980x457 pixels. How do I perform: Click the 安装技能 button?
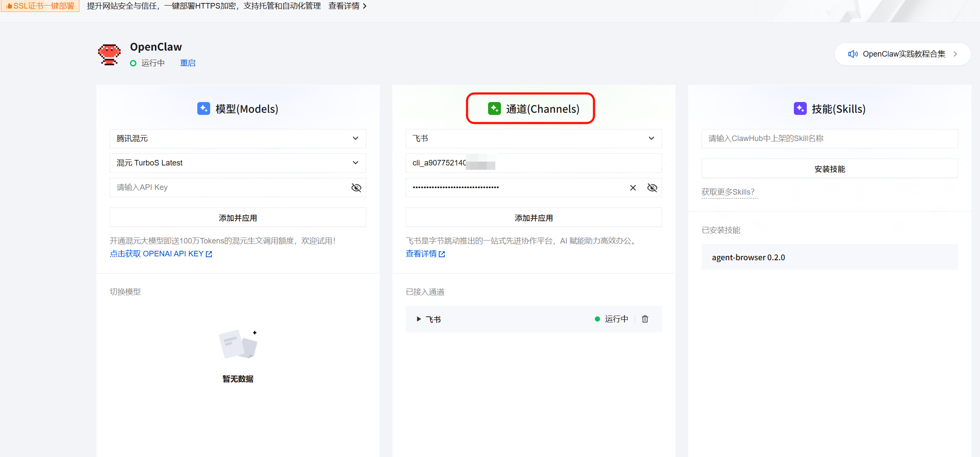click(829, 168)
